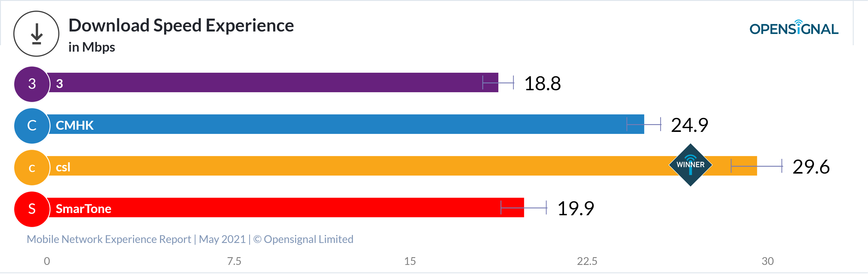This screenshot has height=274, width=868.
Task: Click the 24.9 speed value
Action: point(689,125)
